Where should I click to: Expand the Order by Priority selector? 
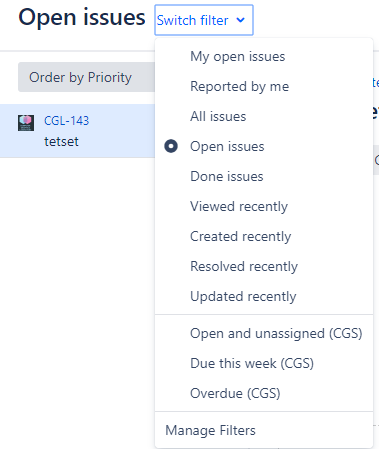[x=86, y=77]
